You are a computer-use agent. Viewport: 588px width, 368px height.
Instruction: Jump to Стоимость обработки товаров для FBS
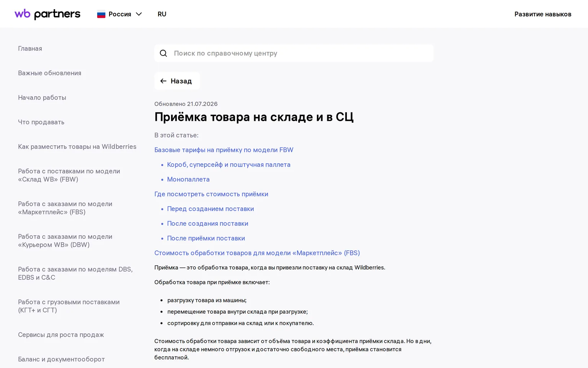[257, 253]
